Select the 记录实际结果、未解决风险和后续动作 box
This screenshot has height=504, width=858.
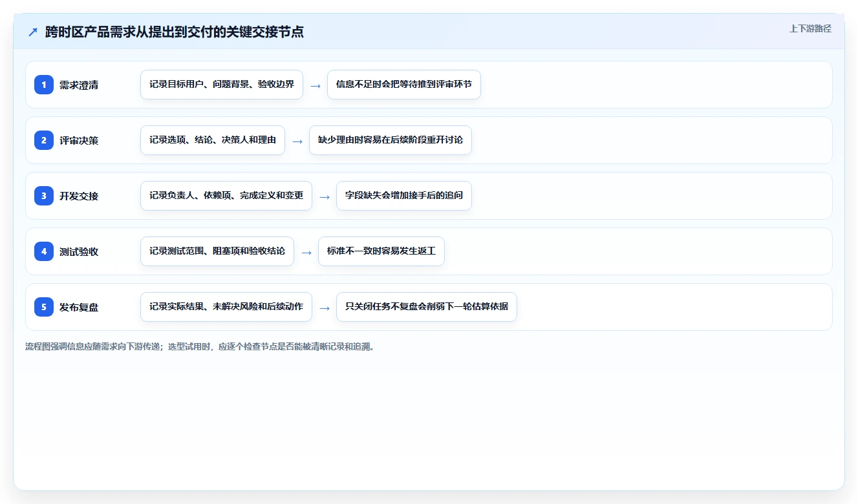pos(226,307)
